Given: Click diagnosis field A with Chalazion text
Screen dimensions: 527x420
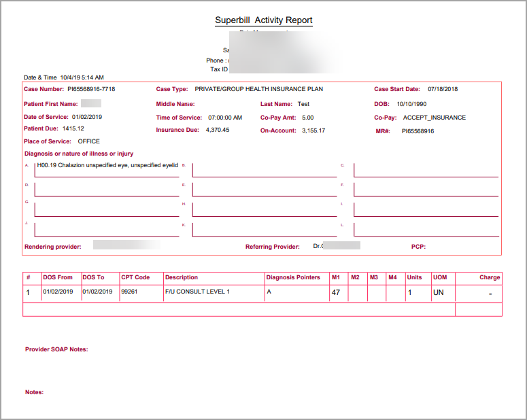Looking at the screenshot, I should [107, 170].
